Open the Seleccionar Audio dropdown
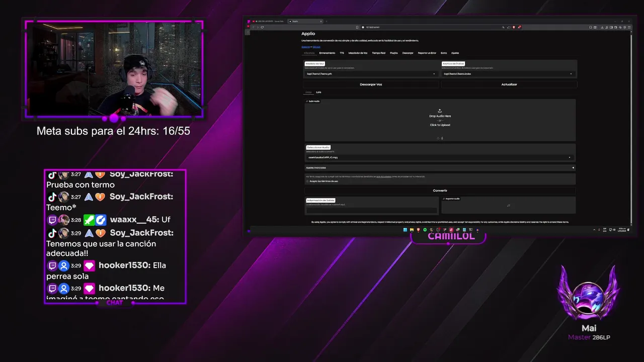644x362 pixels. click(440, 157)
